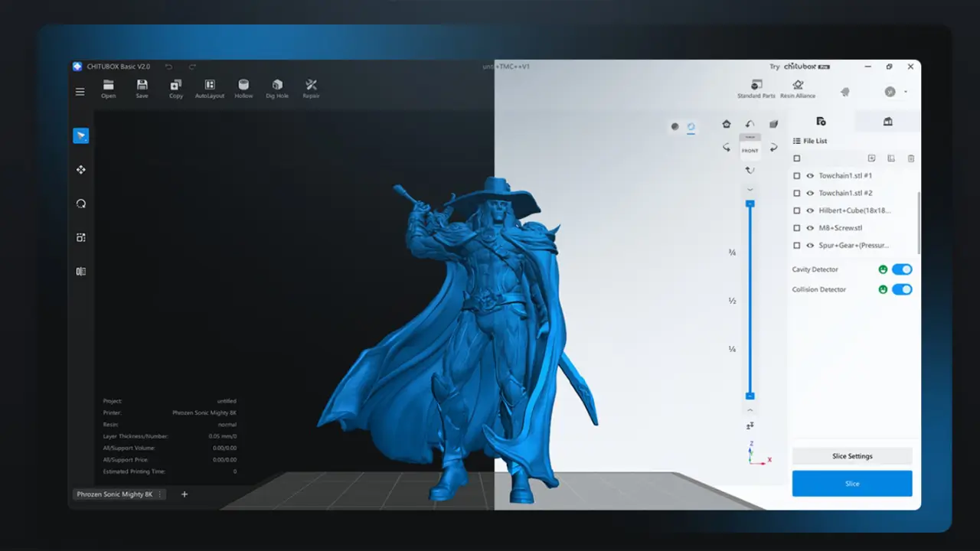Click the layout icon in File List header
The image size is (980, 551).
pos(891,158)
